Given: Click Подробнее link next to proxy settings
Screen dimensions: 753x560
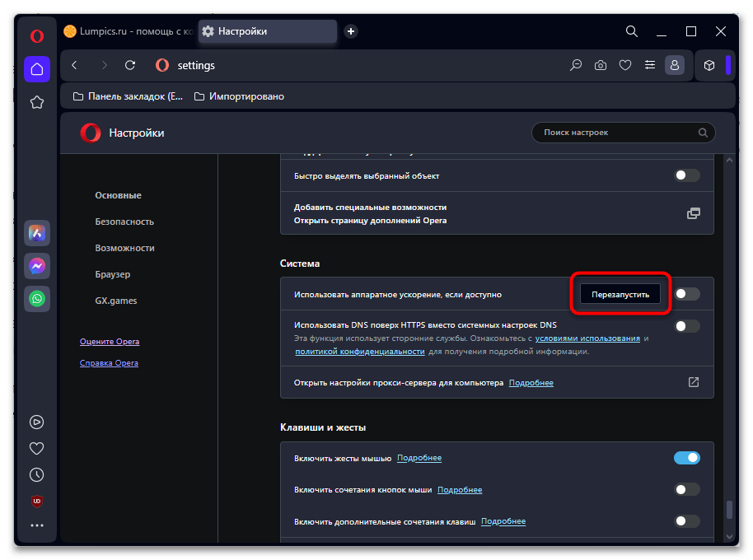Looking at the screenshot, I should 531,383.
